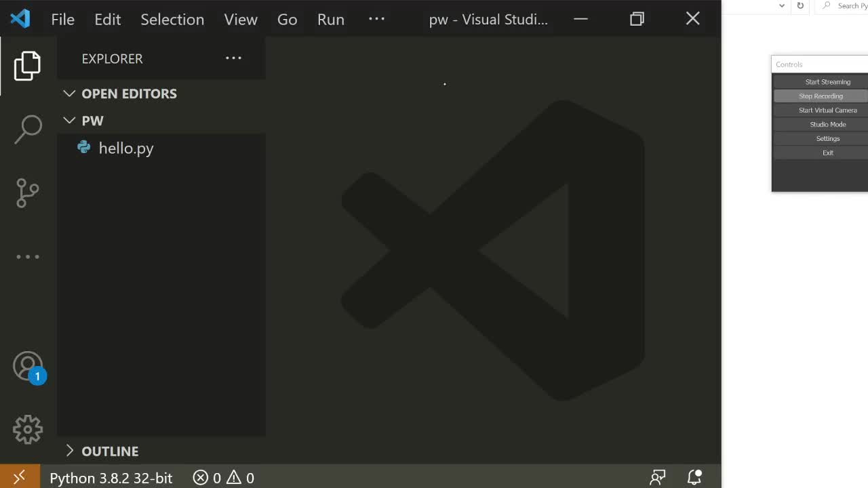
Task: Open the Go menu
Action: tap(288, 20)
